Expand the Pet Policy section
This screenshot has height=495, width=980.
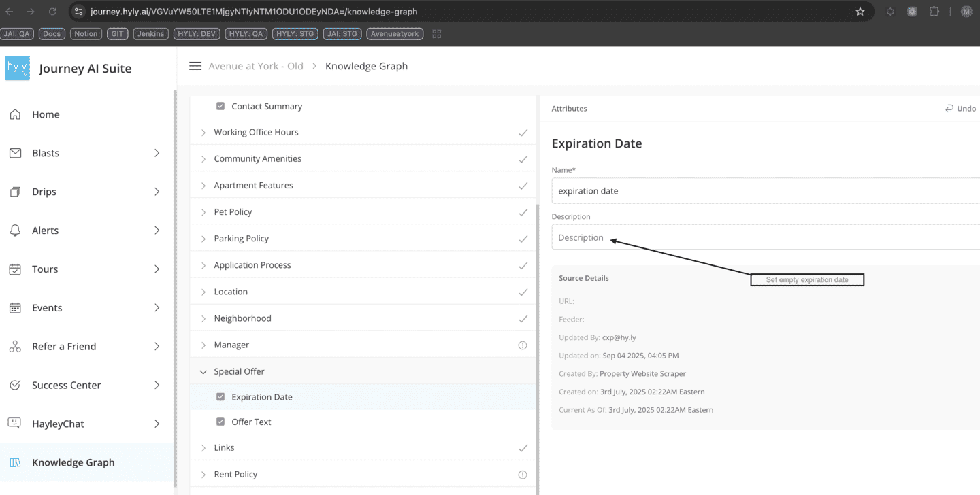pos(203,212)
